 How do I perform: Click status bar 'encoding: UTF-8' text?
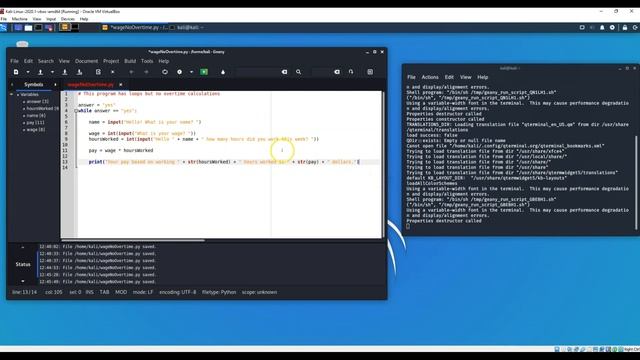tap(178, 292)
